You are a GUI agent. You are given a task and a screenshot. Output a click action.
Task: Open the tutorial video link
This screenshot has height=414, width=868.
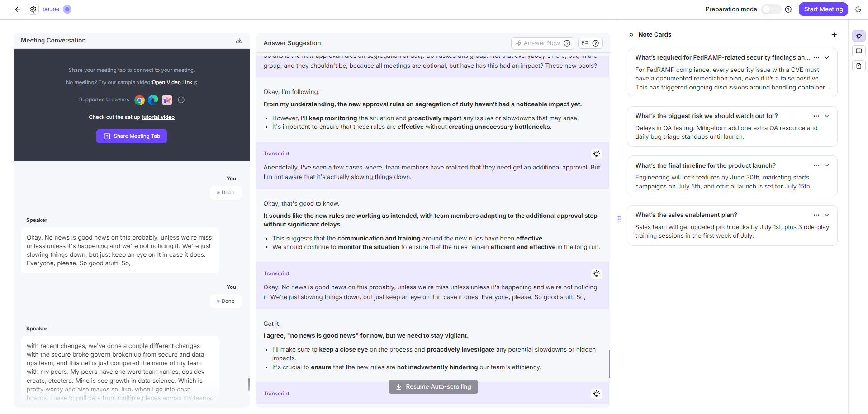158,117
